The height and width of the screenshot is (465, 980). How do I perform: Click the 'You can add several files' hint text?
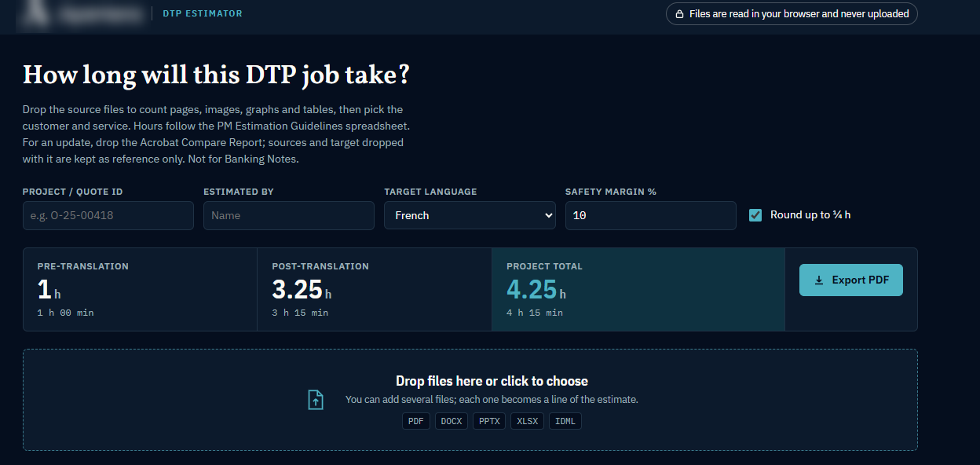pyautogui.click(x=492, y=400)
